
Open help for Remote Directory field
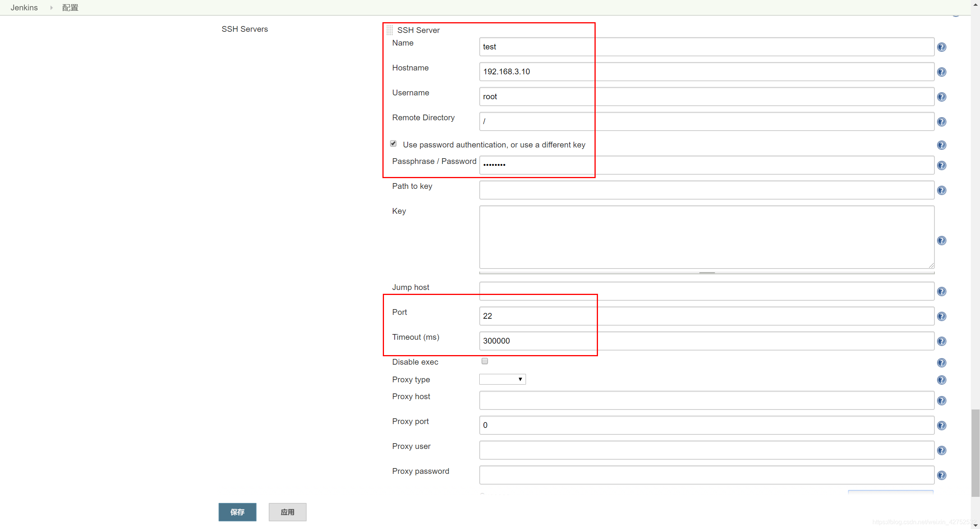tap(942, 122)
